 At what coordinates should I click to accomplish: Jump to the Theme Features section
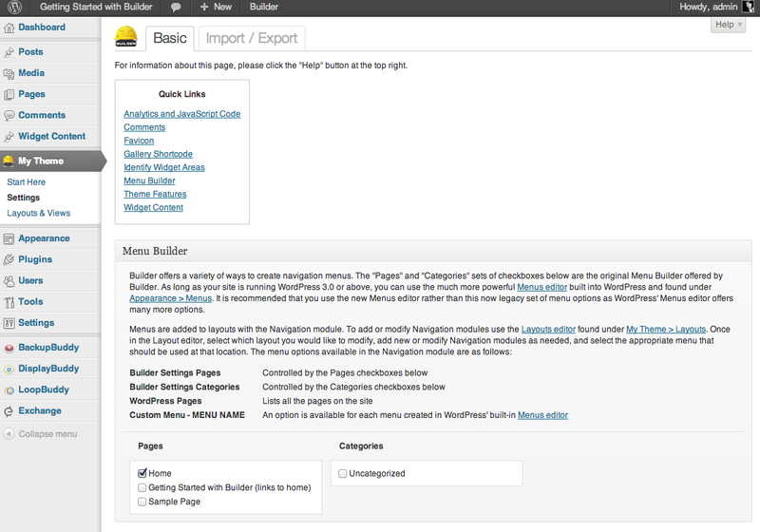pyautogui.click(x=155, y=194)
